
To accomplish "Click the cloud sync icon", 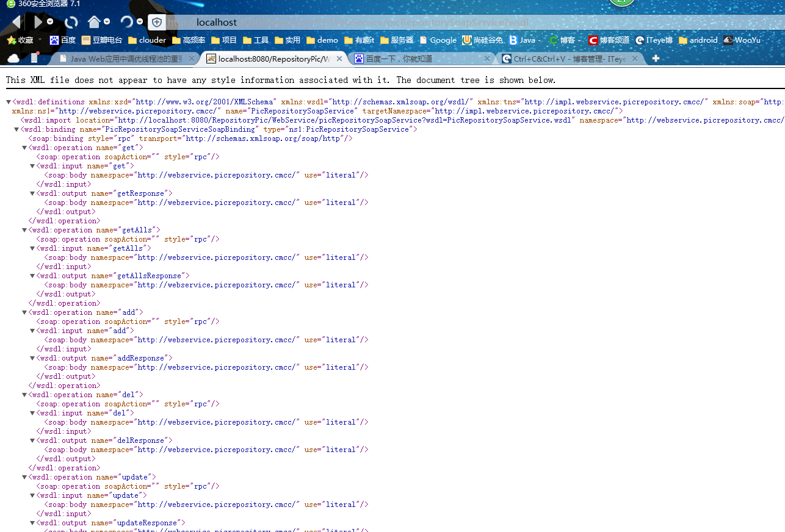I will [x=13, y=58].
